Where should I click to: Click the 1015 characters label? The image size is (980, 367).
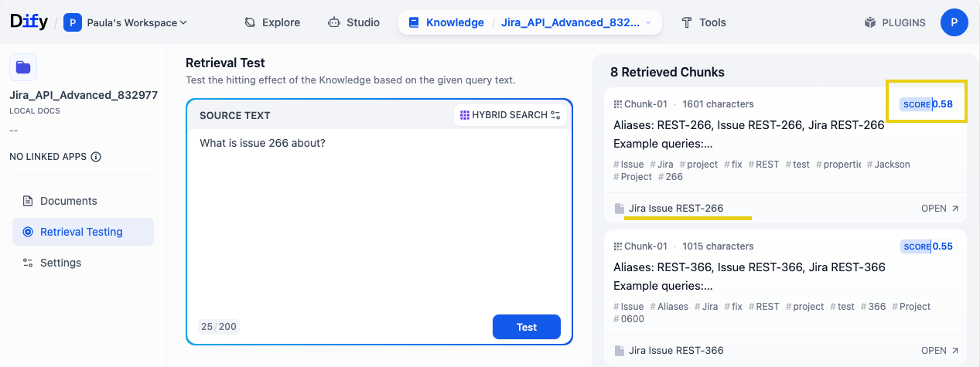click(718, 246)
